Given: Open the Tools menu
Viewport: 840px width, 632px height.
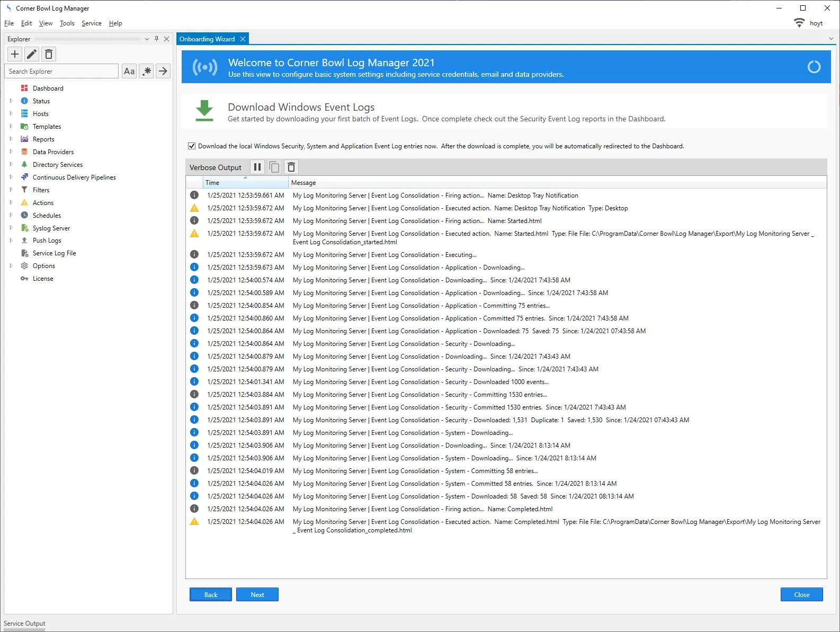Looking at the screenshot, I should 67,23.
